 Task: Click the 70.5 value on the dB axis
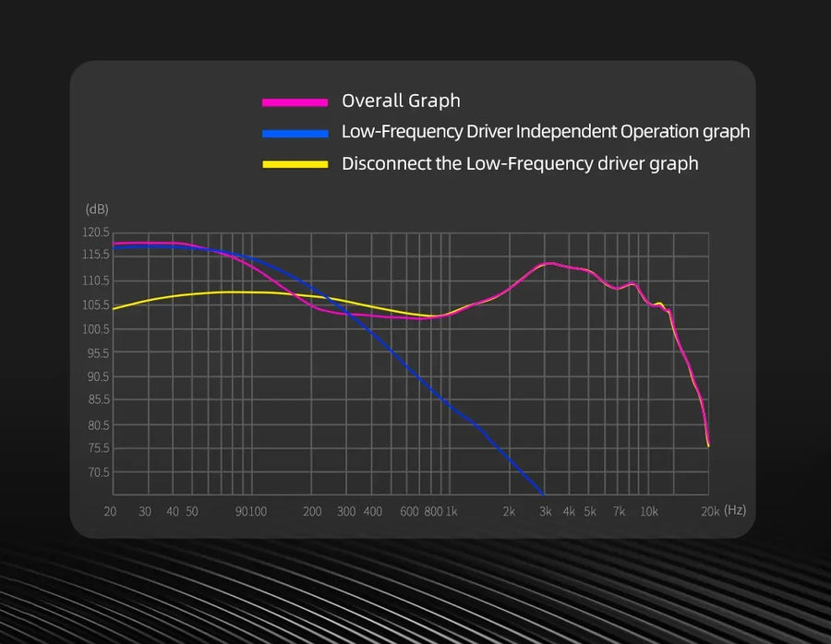point(98,472)
